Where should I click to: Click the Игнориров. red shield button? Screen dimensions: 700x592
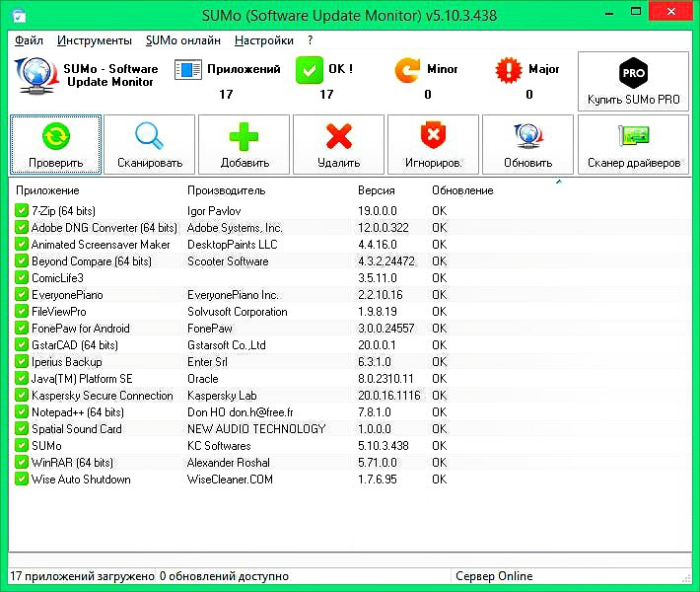point(433,144)
